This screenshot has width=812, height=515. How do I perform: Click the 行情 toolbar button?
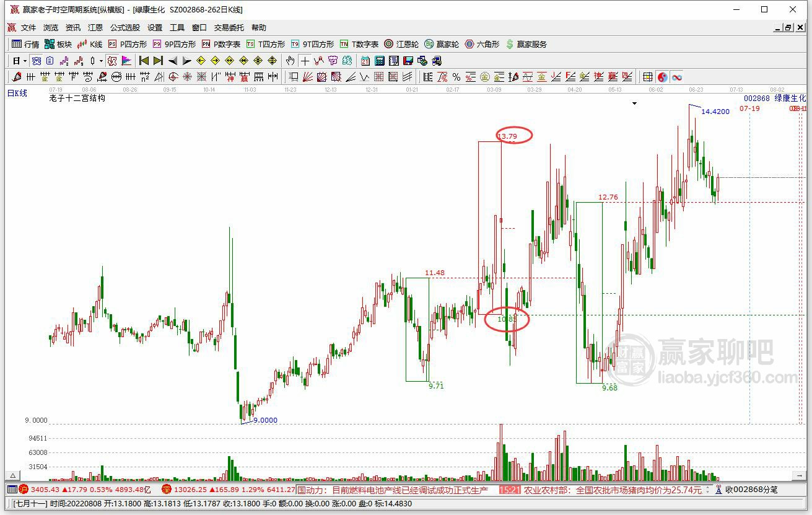pos(25,44)
